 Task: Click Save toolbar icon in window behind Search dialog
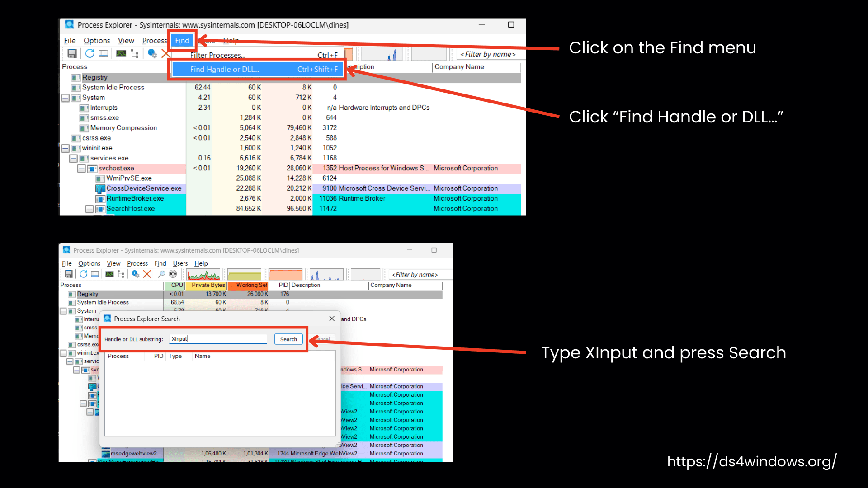(x=69, y=274)
